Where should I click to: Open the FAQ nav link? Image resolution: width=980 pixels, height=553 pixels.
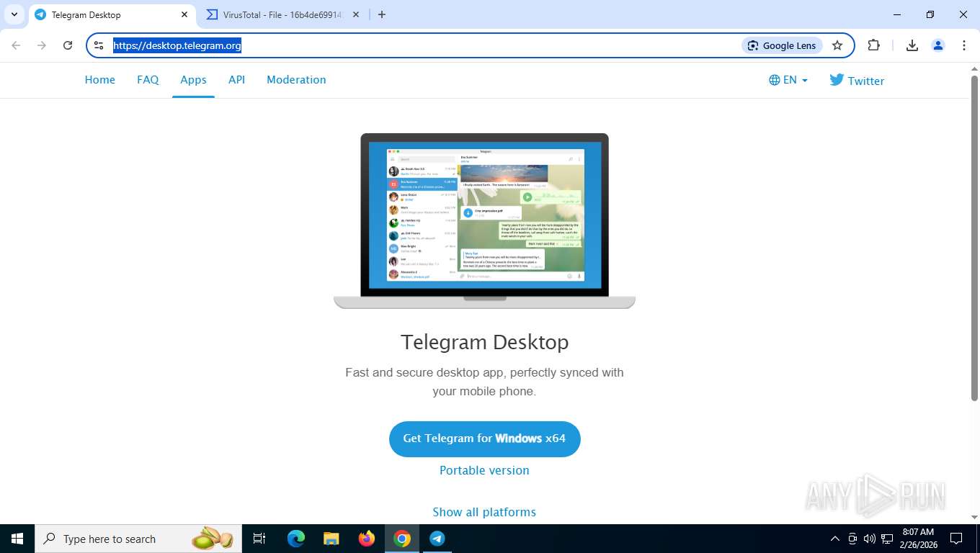pos(148,80)
